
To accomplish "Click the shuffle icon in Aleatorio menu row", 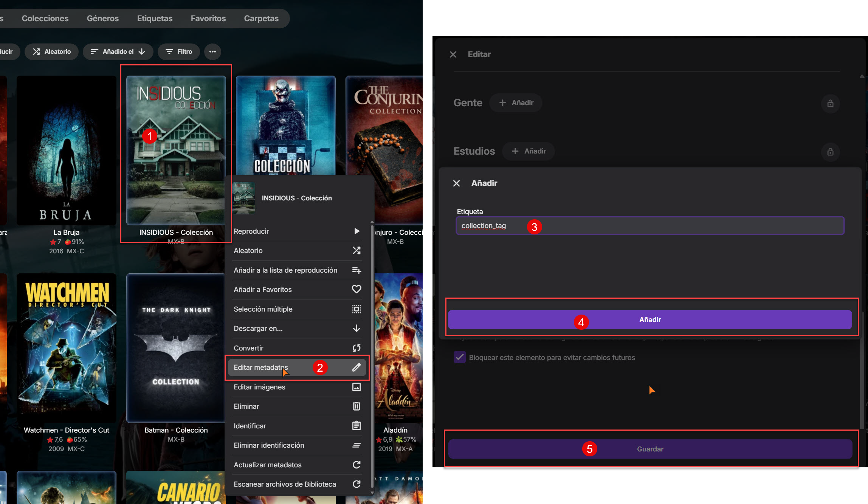I will pyautogui.click(x=356, y=250).
